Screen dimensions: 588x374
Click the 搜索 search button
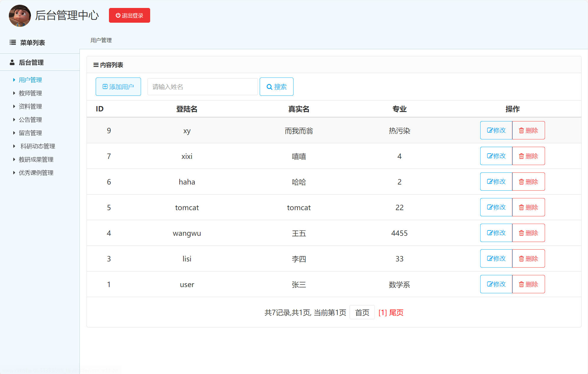coord(276,87)
